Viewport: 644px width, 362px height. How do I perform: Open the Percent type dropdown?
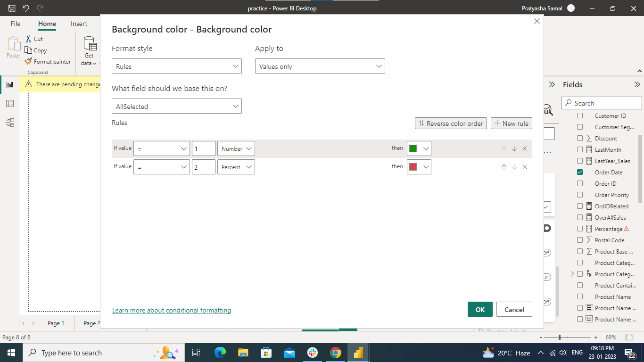[x=236, y=167]
